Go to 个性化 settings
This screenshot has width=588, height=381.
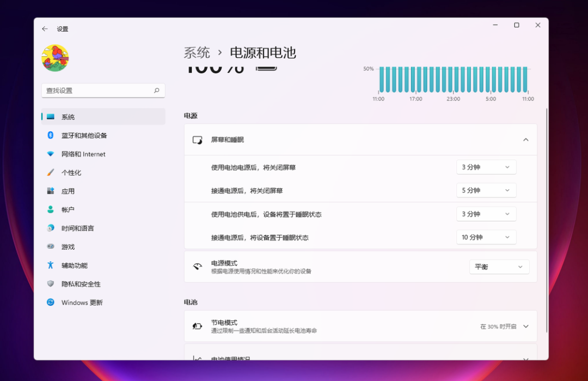(103, 173)
